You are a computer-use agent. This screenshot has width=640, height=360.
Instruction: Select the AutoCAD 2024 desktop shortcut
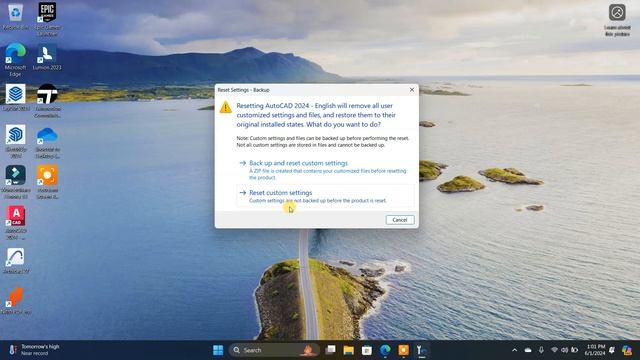pyautogui.click(x=16, y=223)
